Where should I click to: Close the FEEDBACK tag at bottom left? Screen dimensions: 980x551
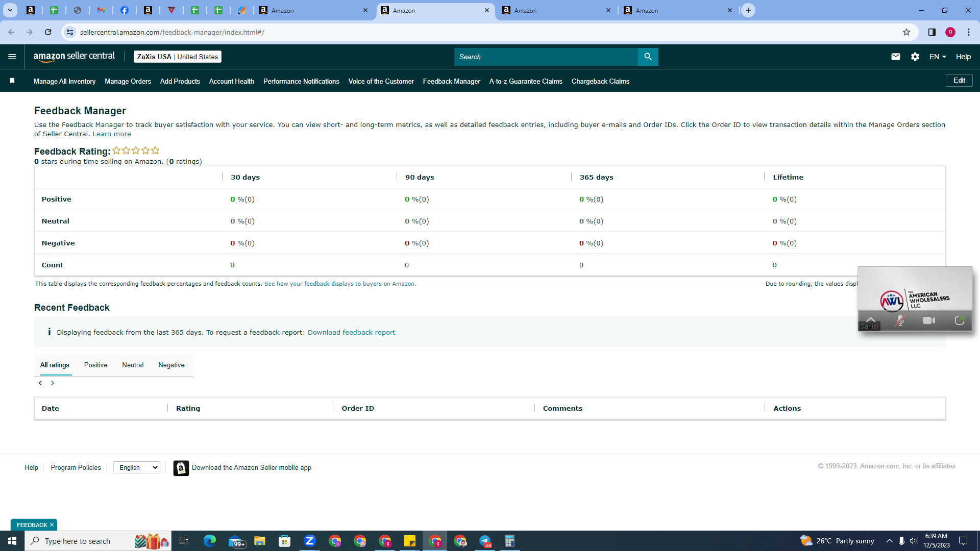pos(52,525)
